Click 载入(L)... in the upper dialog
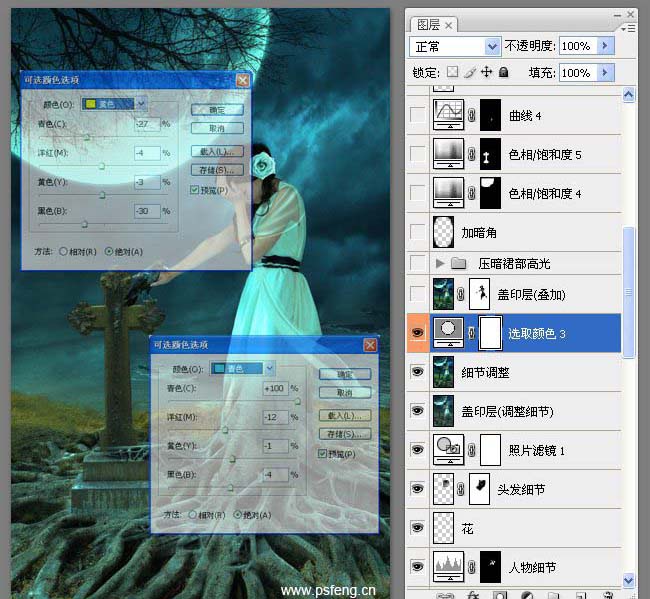This screenshot has width=650, height=599. 217,151
